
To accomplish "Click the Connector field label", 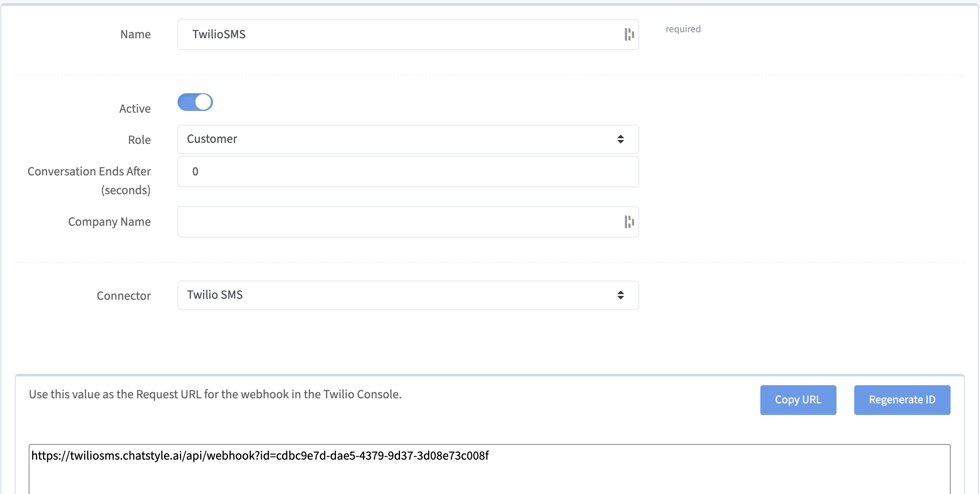I will pyautogui.click(x=124, y=296).
